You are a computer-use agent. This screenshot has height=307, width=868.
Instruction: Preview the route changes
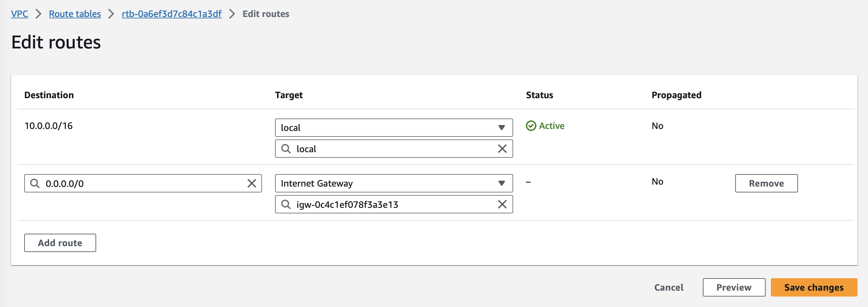(x=734, y=287)
